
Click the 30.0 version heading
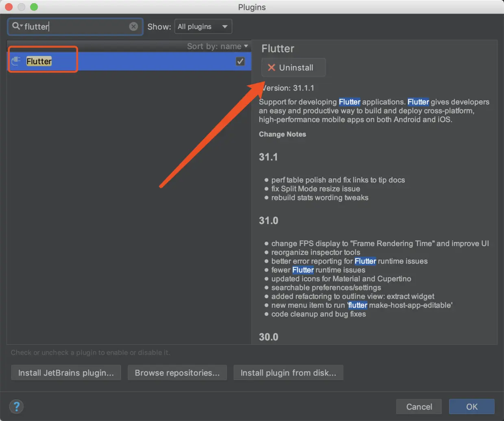pos(269,337)
